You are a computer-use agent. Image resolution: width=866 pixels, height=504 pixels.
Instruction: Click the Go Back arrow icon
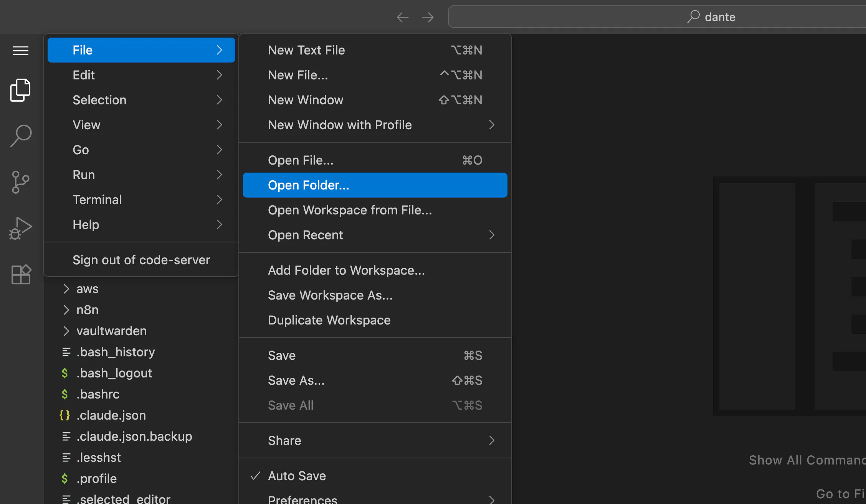click(x=402, y=17)
